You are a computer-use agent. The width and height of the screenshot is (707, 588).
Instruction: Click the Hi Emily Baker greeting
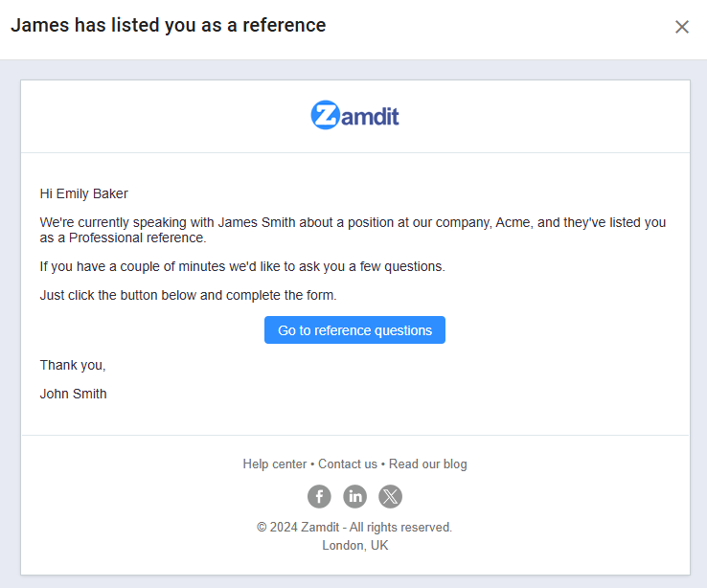coord(84,193)
